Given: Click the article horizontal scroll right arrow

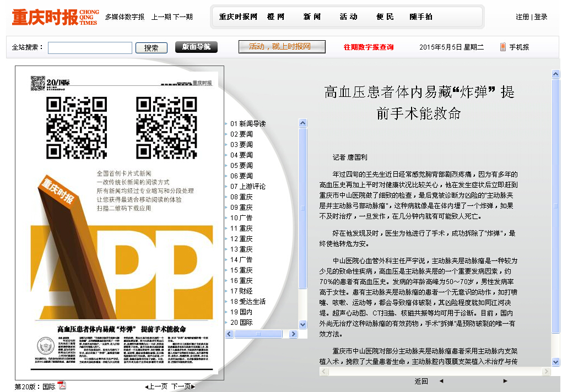Looking at the screenshot, I should tap(546, 371).
